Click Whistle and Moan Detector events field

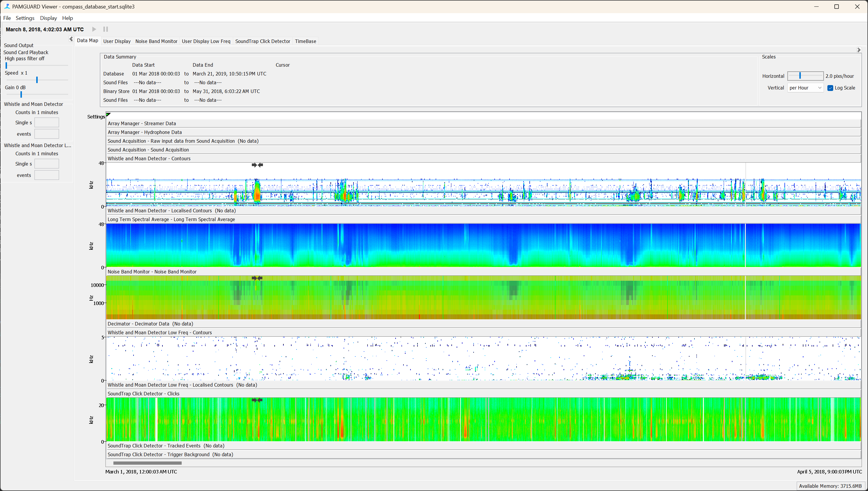click(x=46, y=134)
